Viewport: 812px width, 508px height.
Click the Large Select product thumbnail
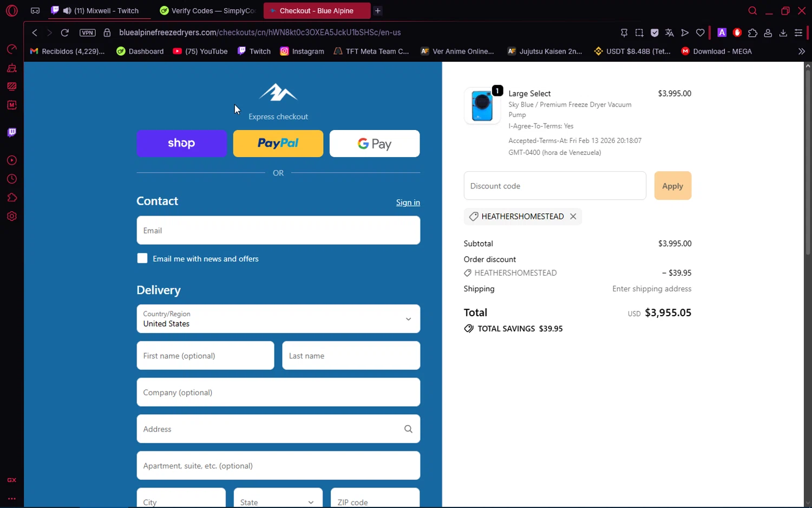coord(482,106)
